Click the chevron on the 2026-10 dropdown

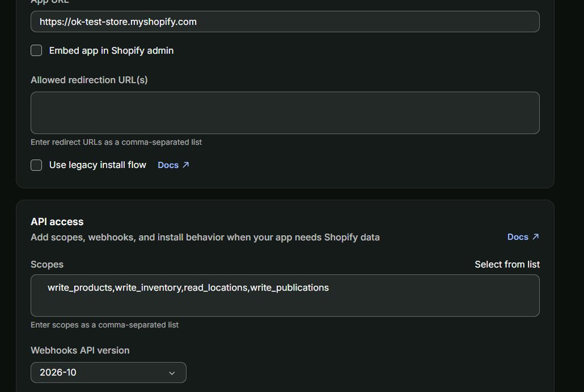172,373
